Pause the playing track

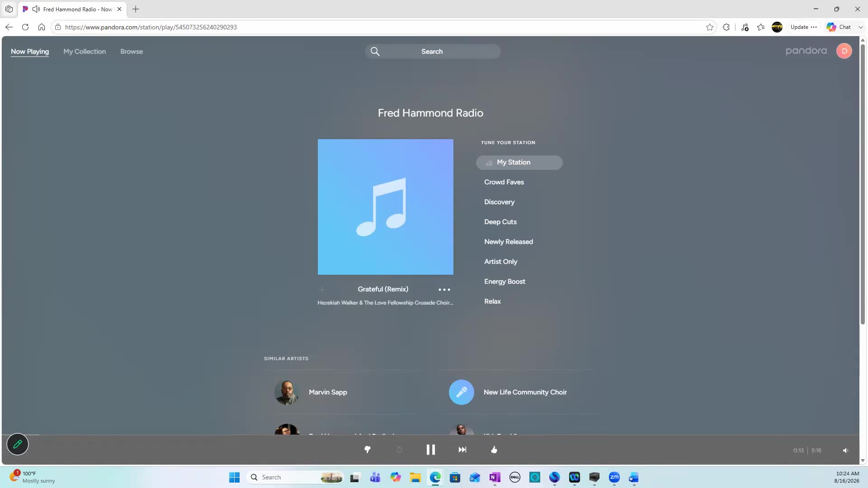[x=431, y=450]
